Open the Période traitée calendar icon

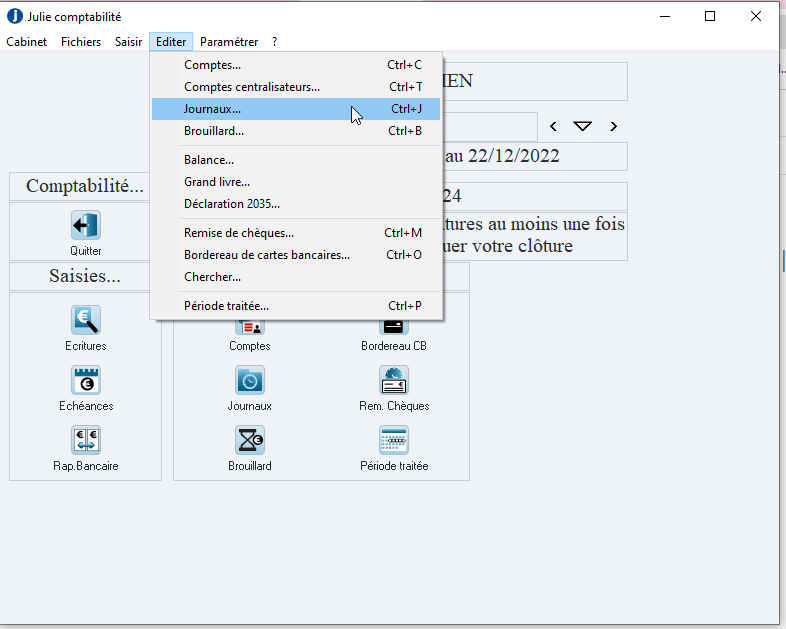pos(394,440)
